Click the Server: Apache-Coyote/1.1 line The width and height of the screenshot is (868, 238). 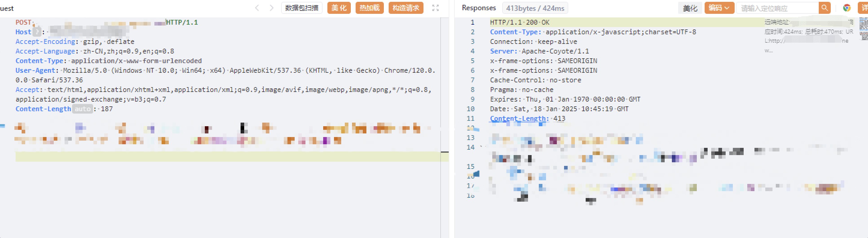click(539, 51)
